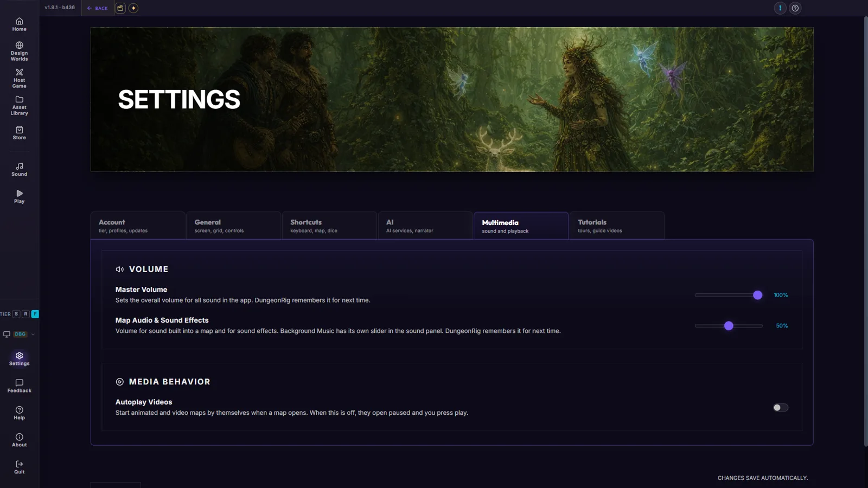Click the clapperboard icon in top bar
This screenshot has height=488, width=868.
(120, 8)
